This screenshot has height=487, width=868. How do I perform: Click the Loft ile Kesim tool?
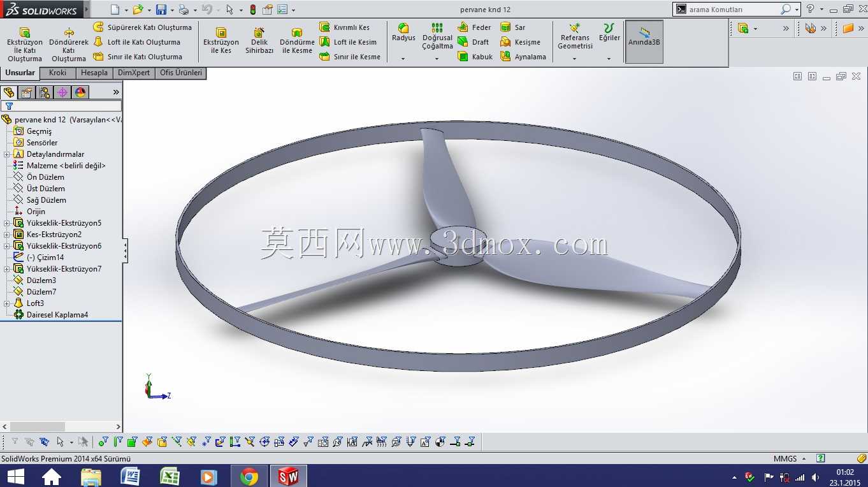tap(348, 42)
